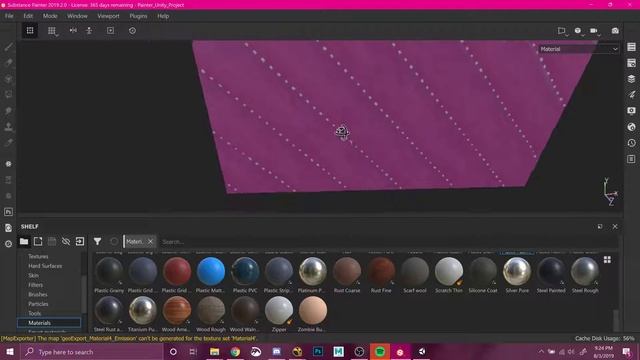The width and height of the screenshot is (640, 360).
Task: Click the camera screenshot icon in top toolbar
Action: pyautogui.click(x=615, y=31)
